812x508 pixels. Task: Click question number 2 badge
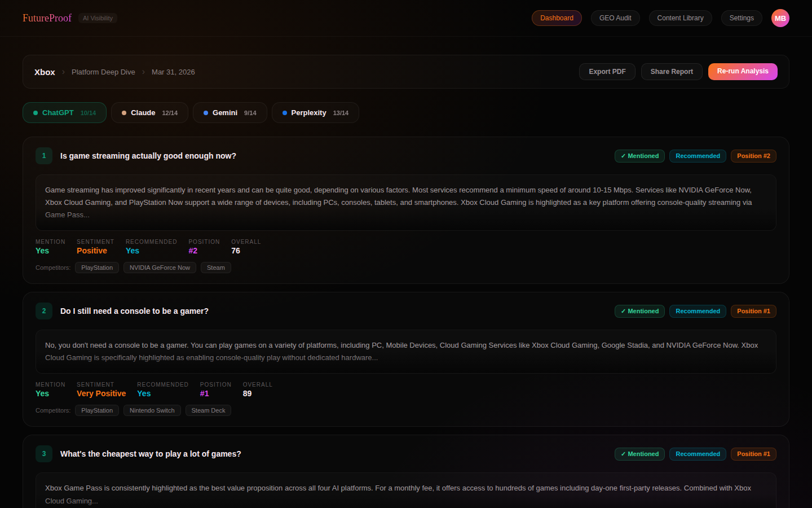44,311
